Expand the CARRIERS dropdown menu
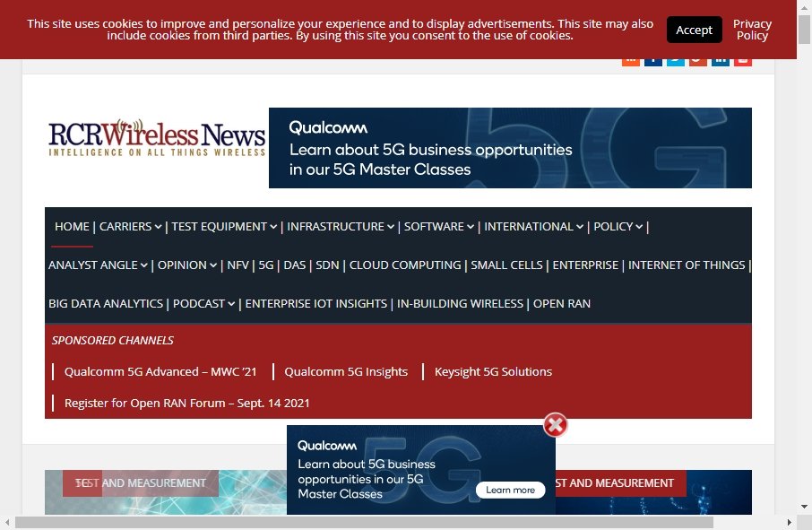Screen dimensions: 812x530 pos(131,226)
